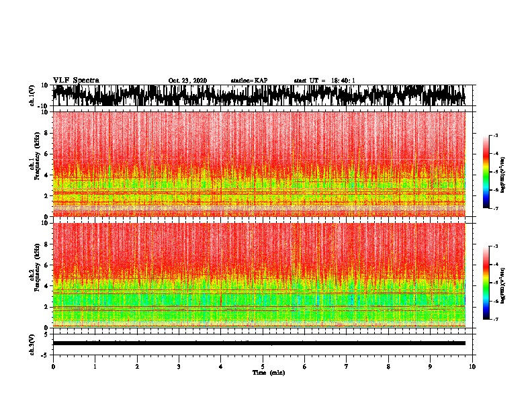Click the "start UT = 18:40:1" header
The width and height of the screenshot is (532, 411).
point(324,81)
